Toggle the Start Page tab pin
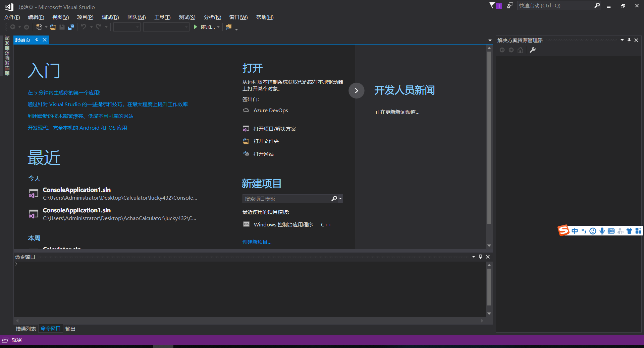The image size is (644, 348). pos(37,40)
